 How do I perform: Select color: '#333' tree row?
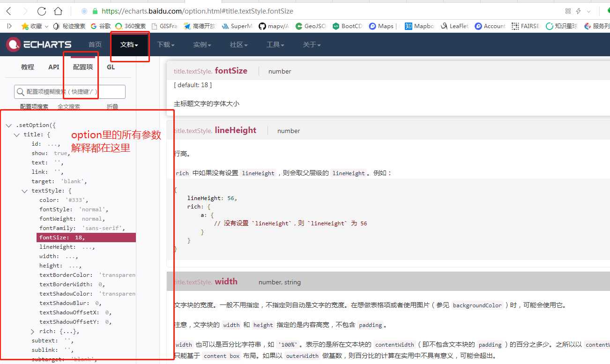click(64, 200)
